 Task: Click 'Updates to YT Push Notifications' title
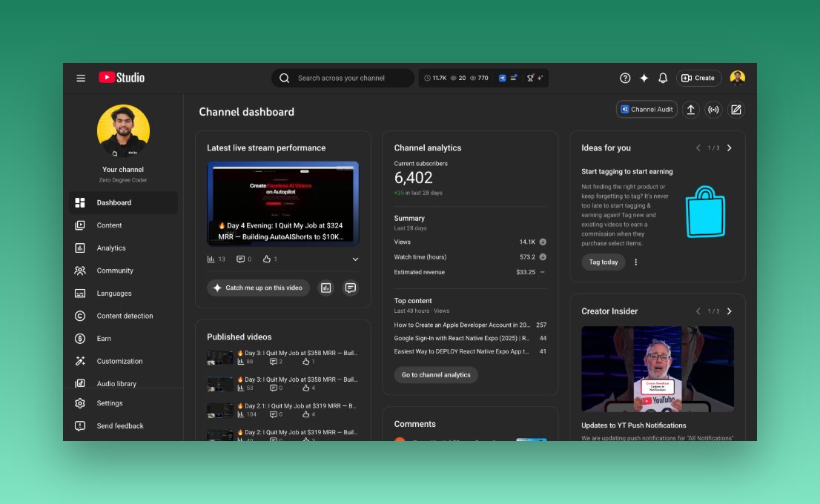[634, 425]
